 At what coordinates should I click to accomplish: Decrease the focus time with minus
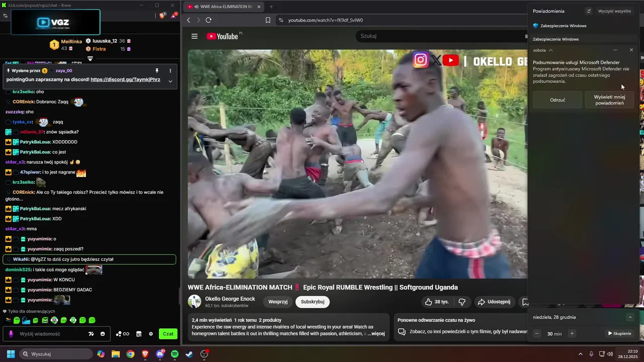[x=537, y=333]
